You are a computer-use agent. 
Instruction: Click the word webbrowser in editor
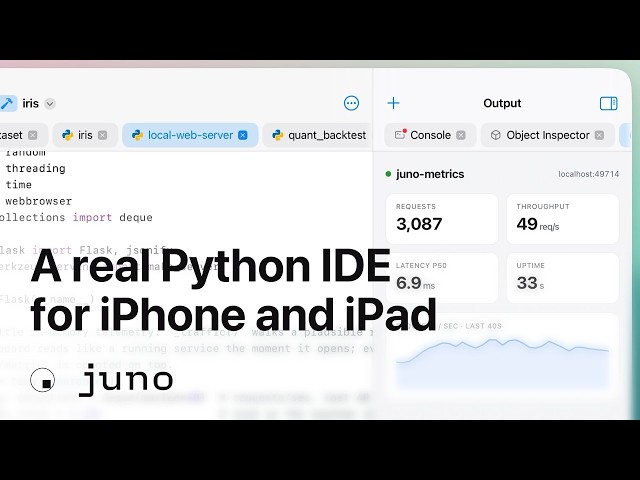point(39,201)
